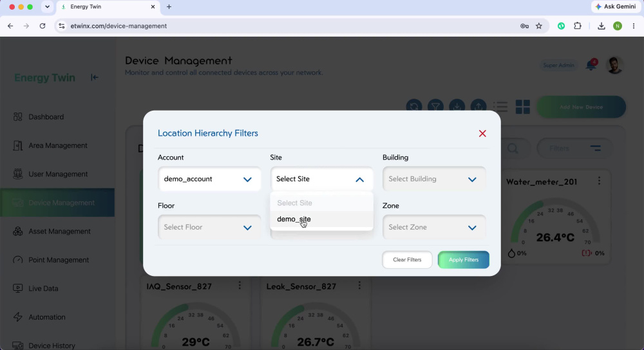This screenshot has width=644, height=350.
Task: Click the Clear Filters button
Action: [x=407, y=260]
